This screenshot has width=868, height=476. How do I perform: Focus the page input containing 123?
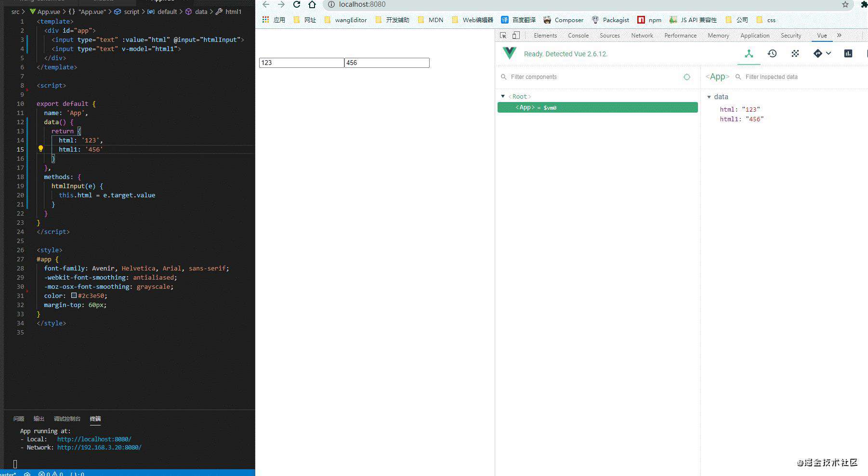click(302, 63)
